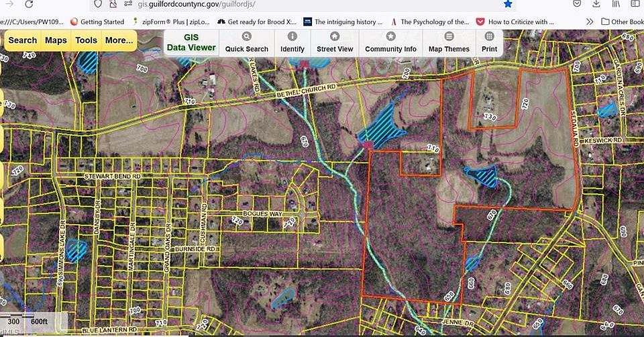Expand the Tools menu

point(86,40)
